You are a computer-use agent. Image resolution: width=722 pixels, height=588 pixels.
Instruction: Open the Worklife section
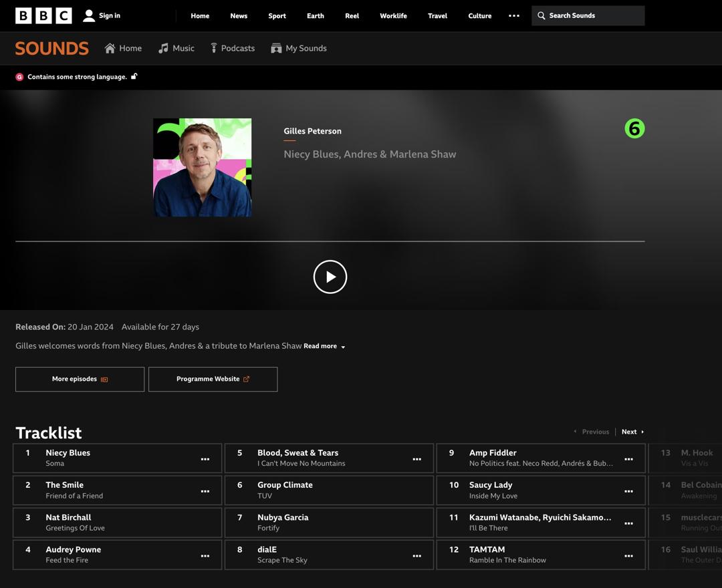coord(393,15)
